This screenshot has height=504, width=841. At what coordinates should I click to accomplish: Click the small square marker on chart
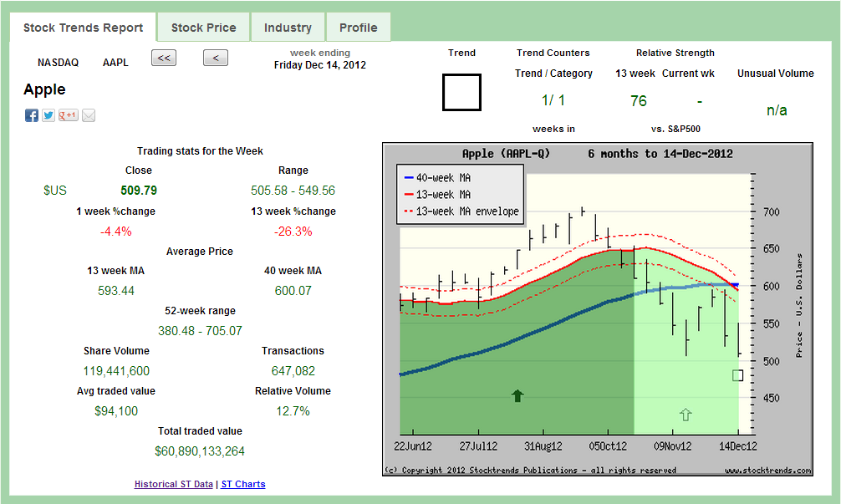point(738,375)
